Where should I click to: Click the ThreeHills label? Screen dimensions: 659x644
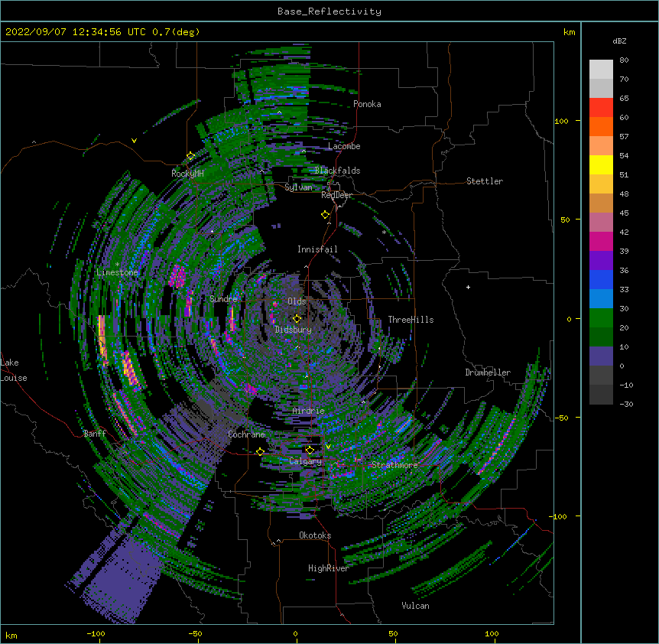pos(411,320)
